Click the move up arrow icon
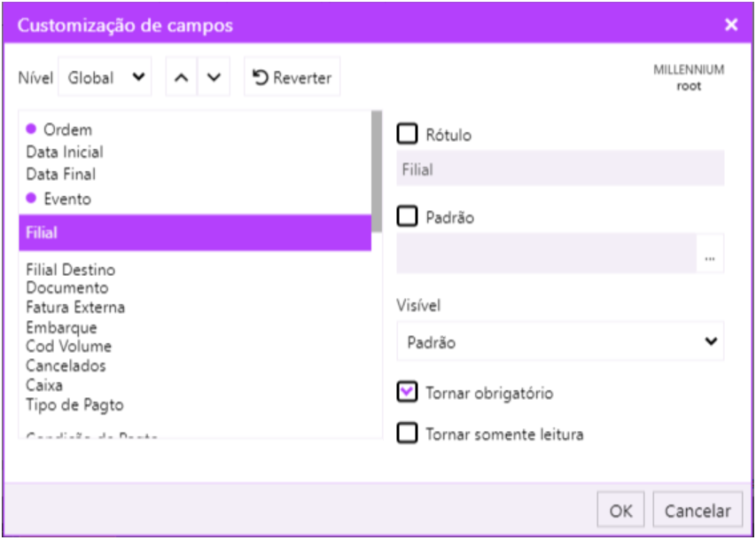756x540 pixels. [x=181, y=77]
